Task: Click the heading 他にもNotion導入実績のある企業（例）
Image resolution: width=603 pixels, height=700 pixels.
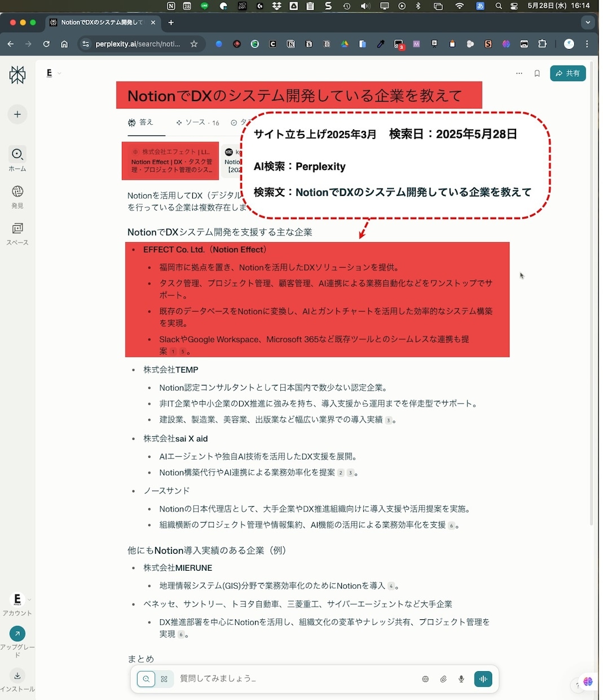Action: (x=206, y=550)
